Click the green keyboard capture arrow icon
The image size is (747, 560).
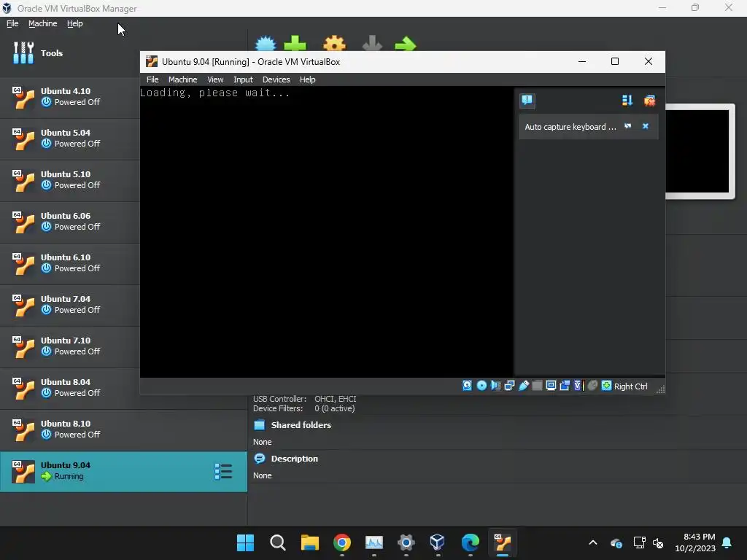[606, 386]
